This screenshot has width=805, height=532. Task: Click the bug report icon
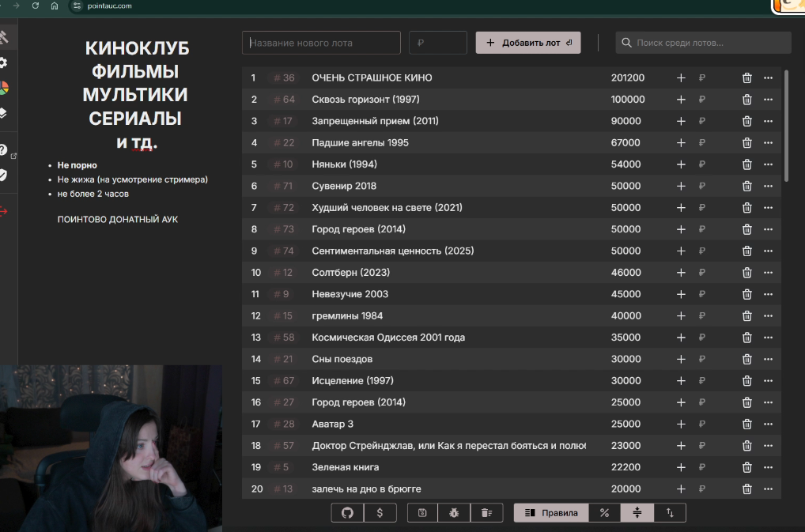click(454, 512)
